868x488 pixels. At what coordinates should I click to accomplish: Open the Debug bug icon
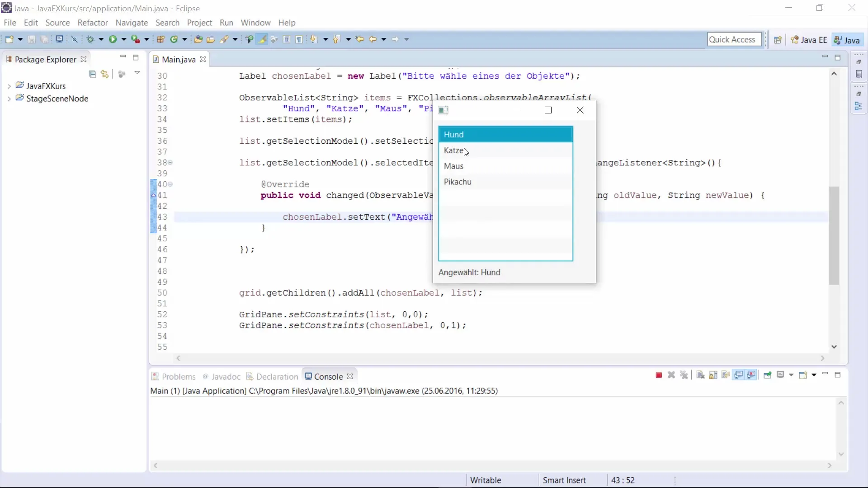click(x=90, y=39)
